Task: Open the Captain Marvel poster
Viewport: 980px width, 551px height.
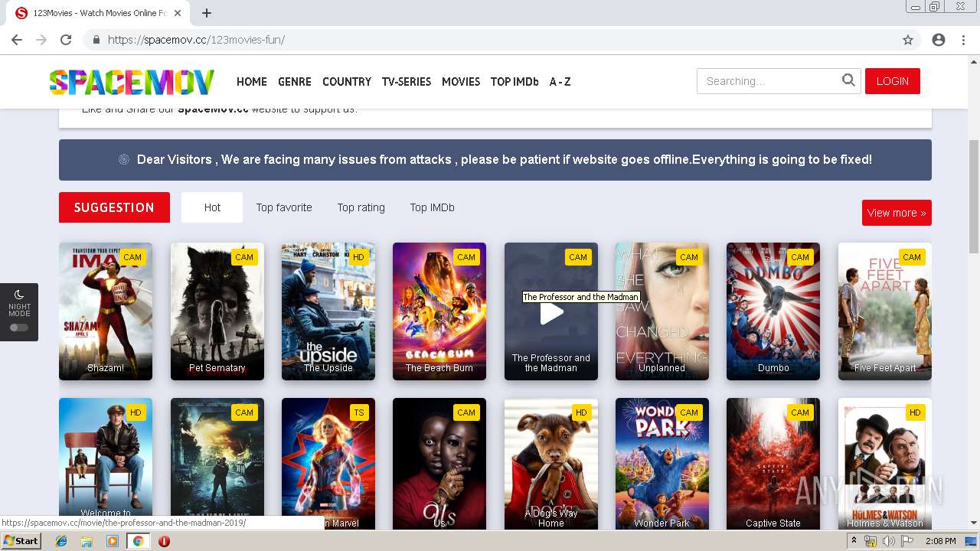Action: 328,463
